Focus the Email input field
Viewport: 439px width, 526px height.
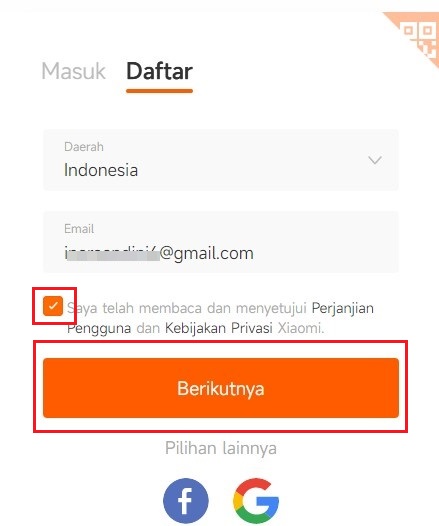221,242
